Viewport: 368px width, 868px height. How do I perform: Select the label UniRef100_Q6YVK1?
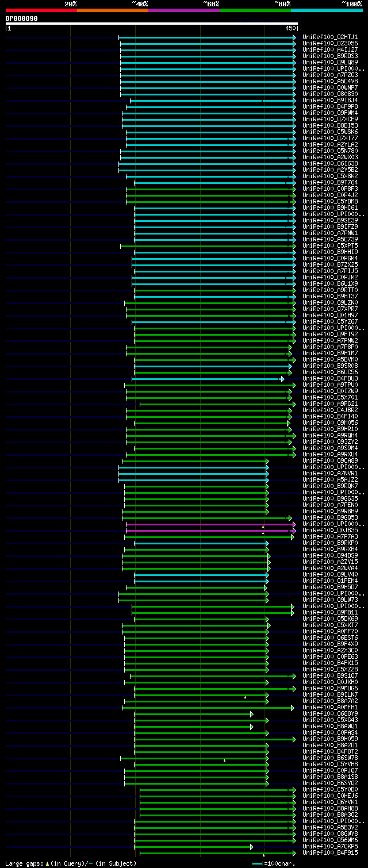pos(330,802)
